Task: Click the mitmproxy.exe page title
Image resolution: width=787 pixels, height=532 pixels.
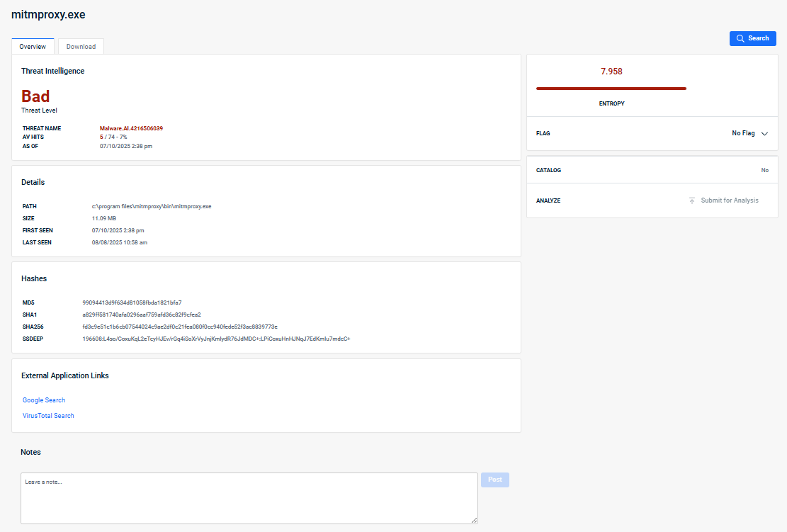Action: [48, 15]
